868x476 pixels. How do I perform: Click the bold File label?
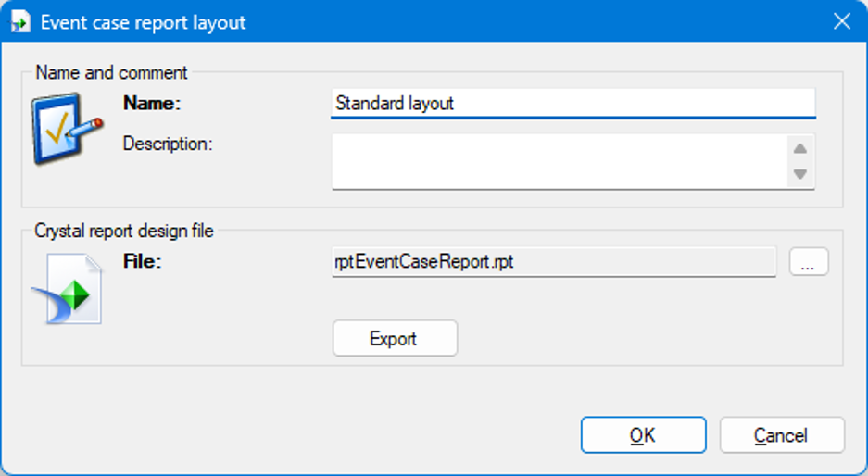[143, 262]
